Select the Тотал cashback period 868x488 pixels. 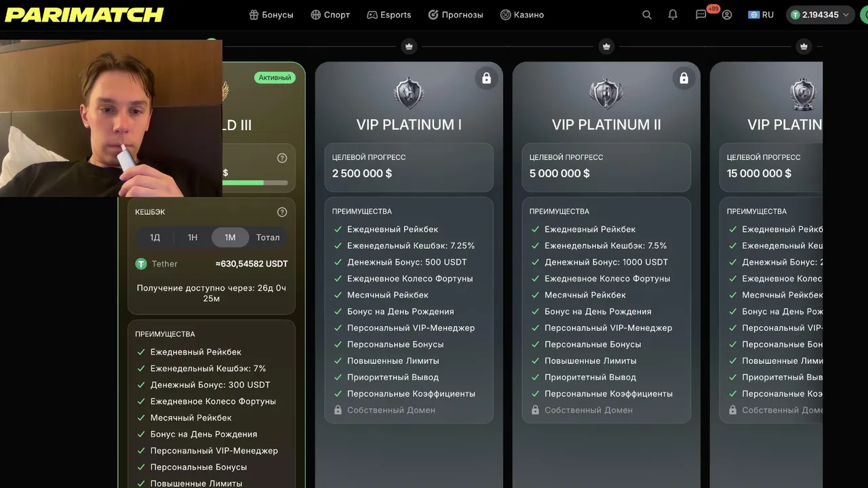[x=268, y=237]
